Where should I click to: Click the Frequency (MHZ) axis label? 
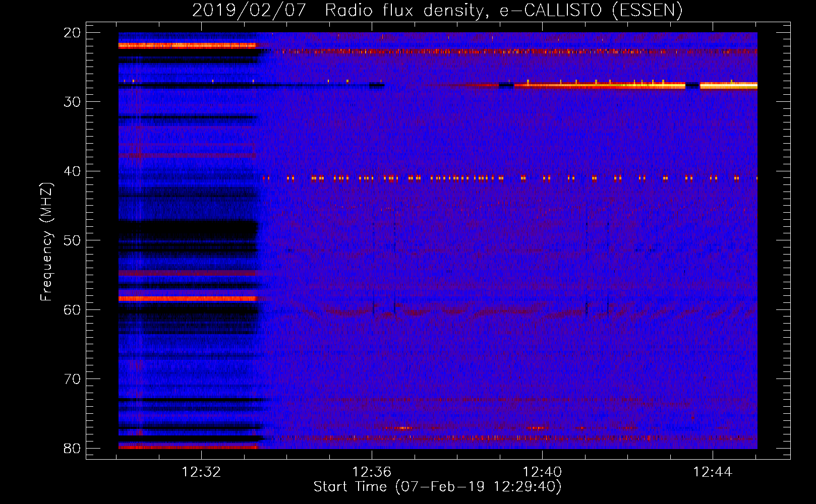[46, 242]
